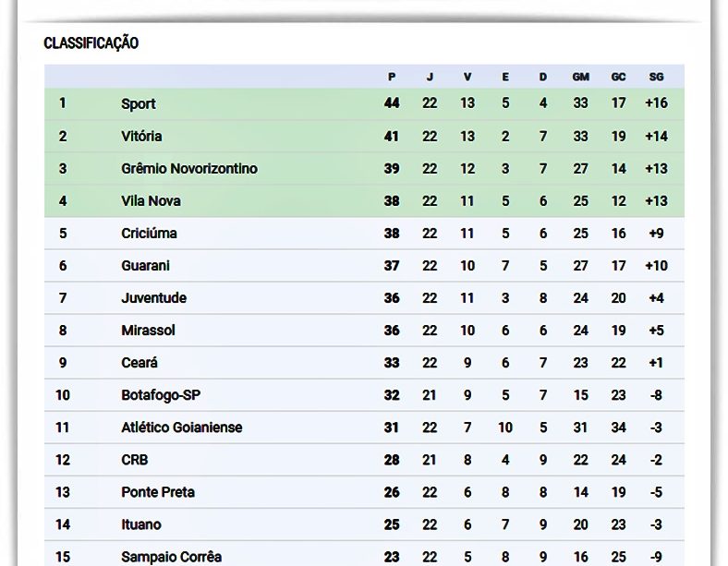Open the Vitória team link
The height and width of the screenshot is (566, 728).
click(x=141, y=136)
